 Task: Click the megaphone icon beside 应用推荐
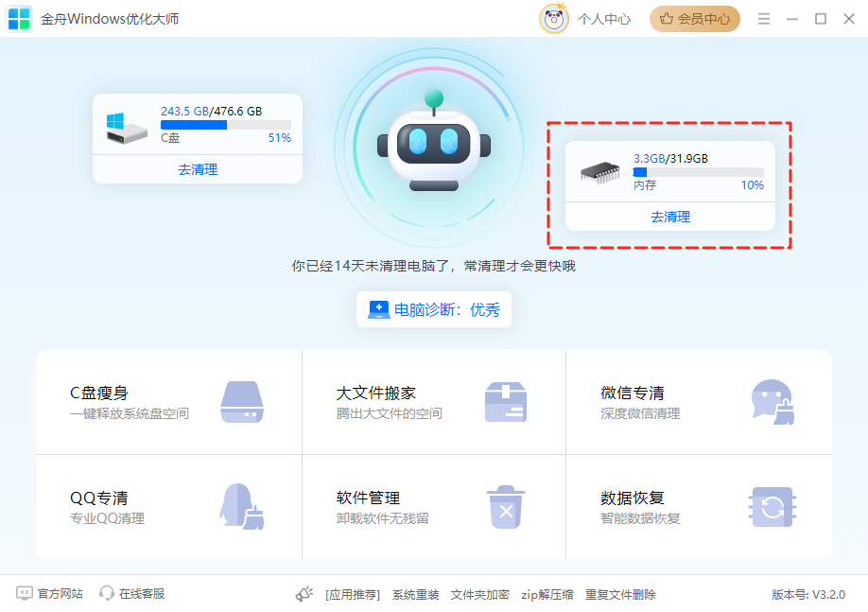pyautogui.click(x=304, y=594)
